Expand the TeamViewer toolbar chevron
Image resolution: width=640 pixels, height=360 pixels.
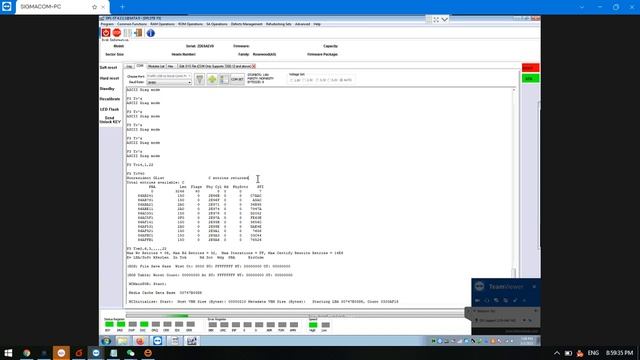pyautogui.click(x=444, y=19)
